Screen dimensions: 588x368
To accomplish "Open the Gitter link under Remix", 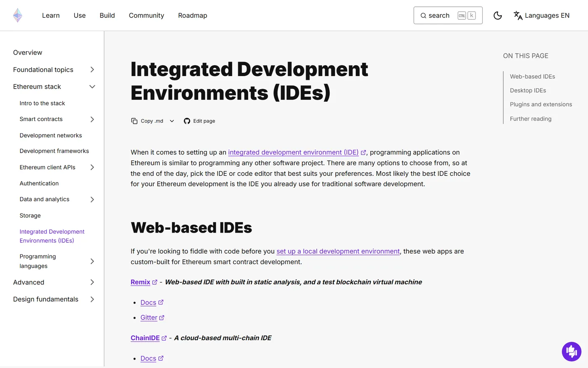I will pyautogui.click(x=149, y=318).
